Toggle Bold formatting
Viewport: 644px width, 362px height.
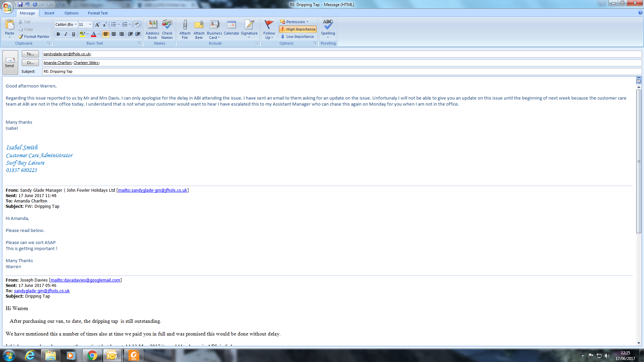pos(58,34)
